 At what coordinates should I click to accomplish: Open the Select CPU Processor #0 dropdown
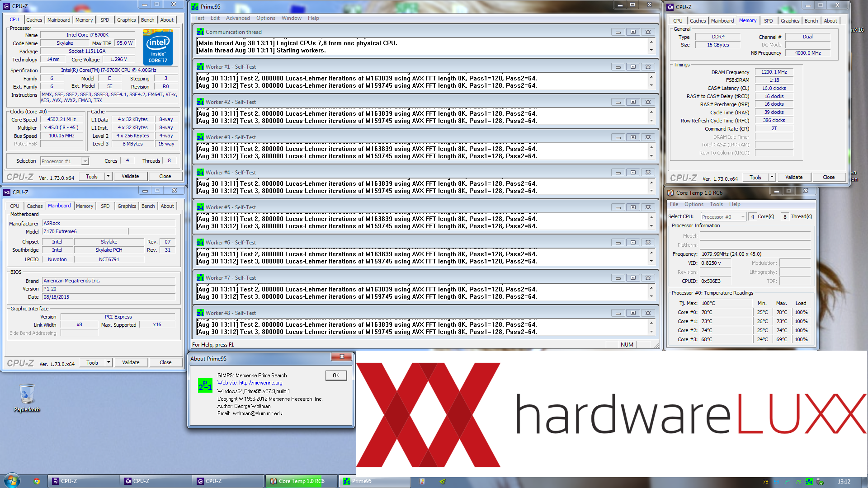point(723,217)
